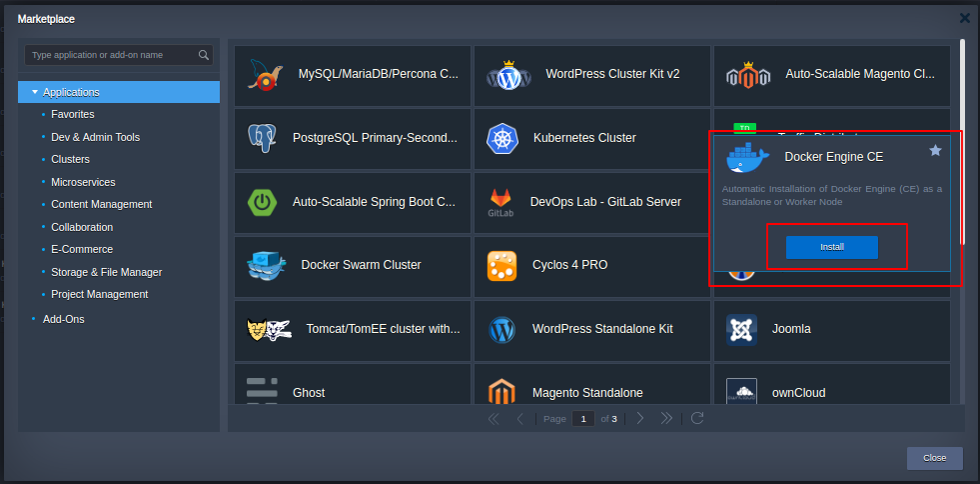Open the Favorites category
980x484 pixels.
coord(73,115)
